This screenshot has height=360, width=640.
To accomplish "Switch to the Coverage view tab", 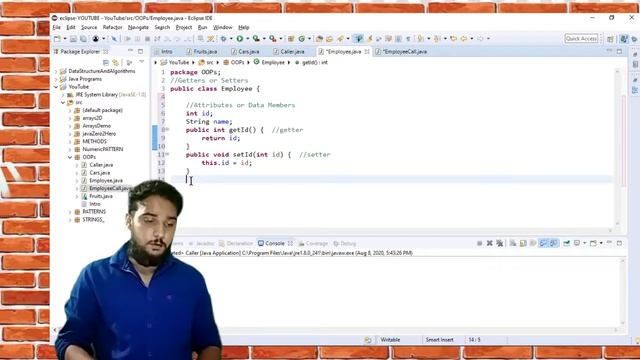I will pyautogui.click(x=313, y=244).
